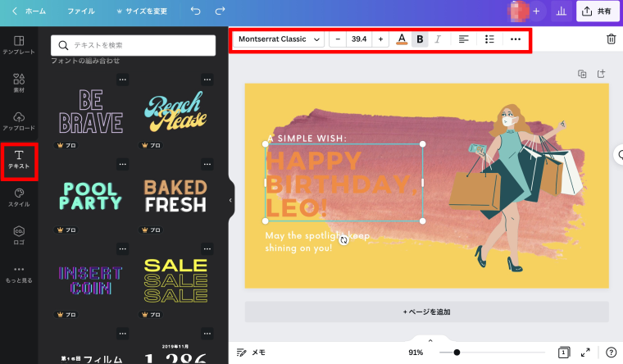Viewport: 623px width, 364px height.
Task: Toggle bold formatting
Action: (x=420, y=39)
